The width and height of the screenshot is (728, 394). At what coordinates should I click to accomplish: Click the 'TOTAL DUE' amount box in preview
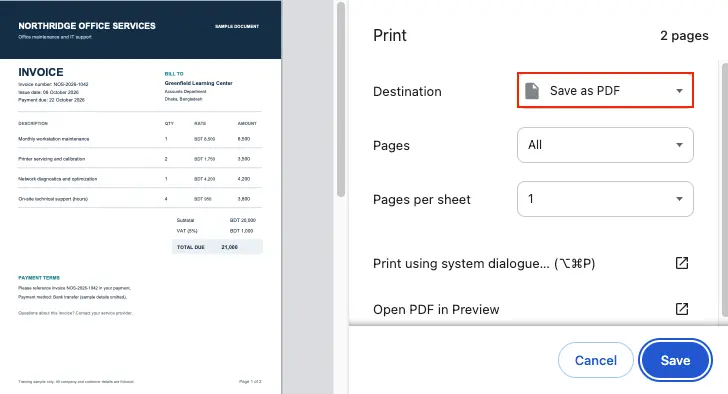217,247
